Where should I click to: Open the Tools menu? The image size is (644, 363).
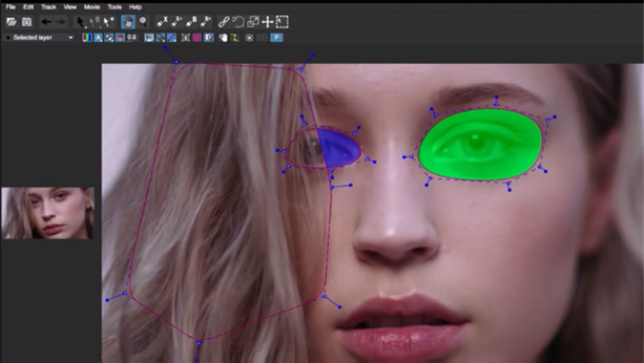point(114,7)
